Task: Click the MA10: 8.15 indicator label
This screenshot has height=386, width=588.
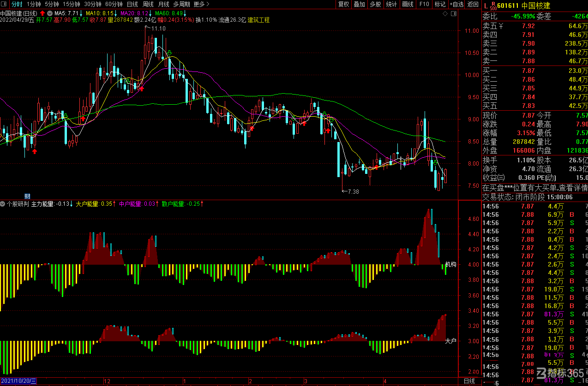Action: pyautogui.click(x=100, y=13)
